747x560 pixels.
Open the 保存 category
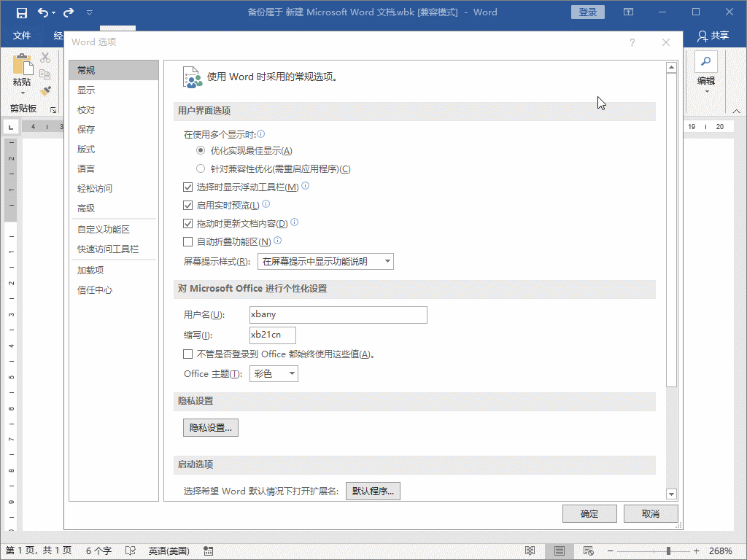tap(114, 130)
